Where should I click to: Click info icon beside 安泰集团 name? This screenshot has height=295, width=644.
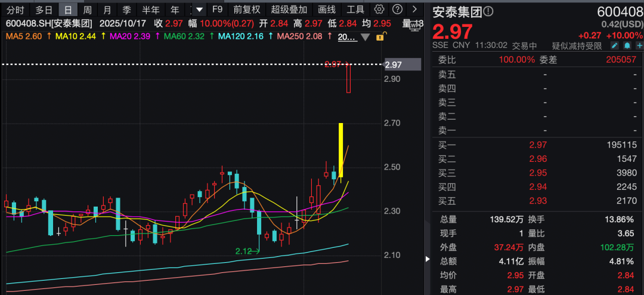point(488,13)
